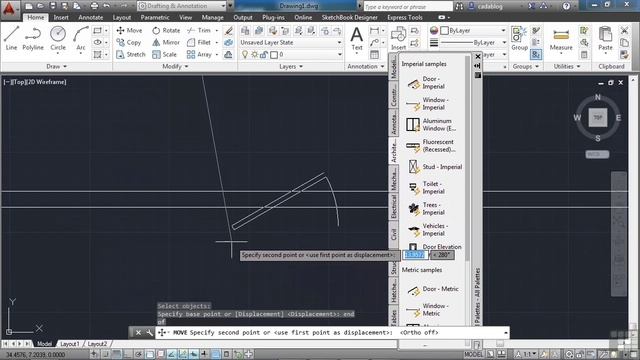Image resolution: width=640 pixels, height=360 pixels.
Task: Select the Line tool
Action: pos(11,38)
